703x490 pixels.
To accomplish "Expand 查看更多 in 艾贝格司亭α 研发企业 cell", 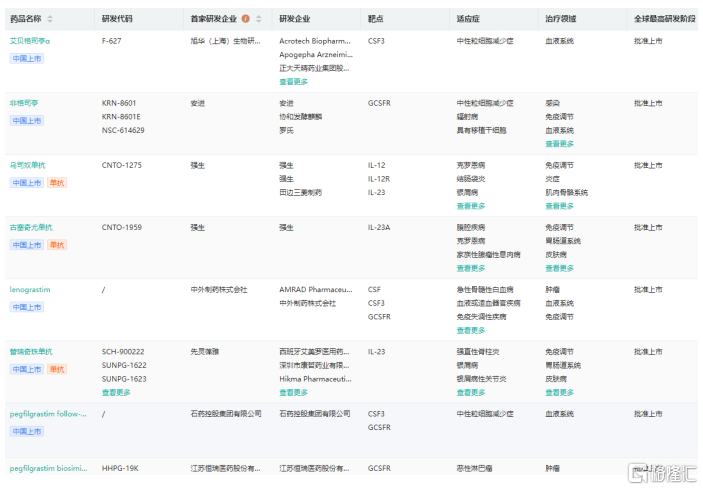I will tap(293, 82).
